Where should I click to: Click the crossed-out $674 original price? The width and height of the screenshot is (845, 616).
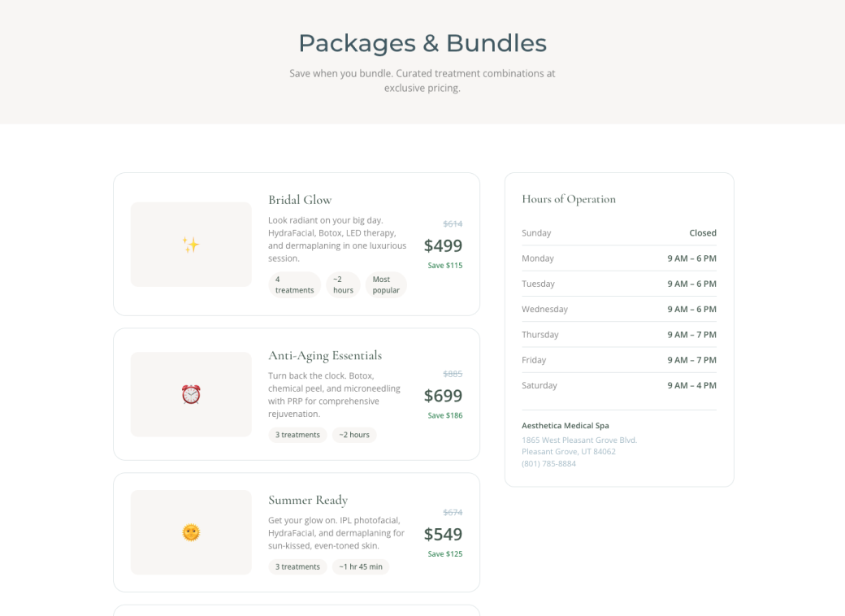(453, 512)
